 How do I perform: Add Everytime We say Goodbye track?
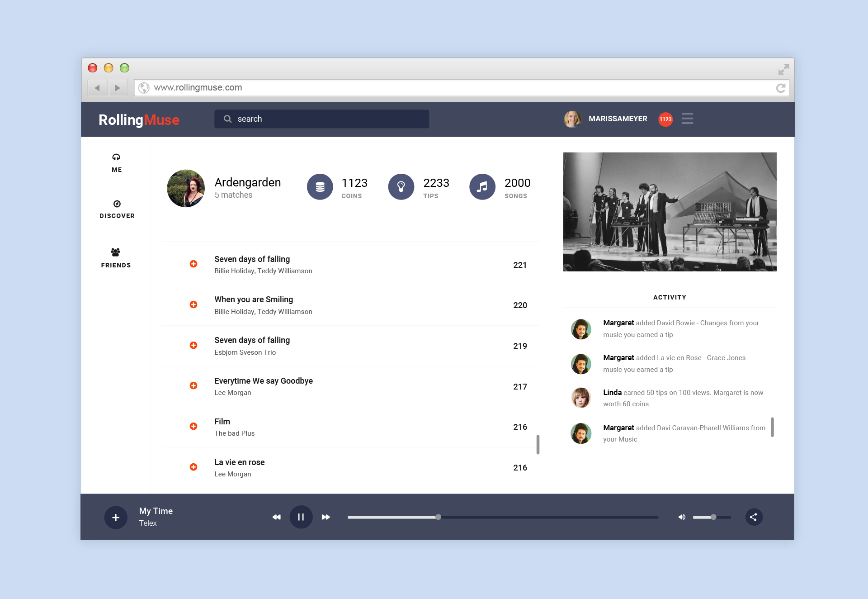193,385
